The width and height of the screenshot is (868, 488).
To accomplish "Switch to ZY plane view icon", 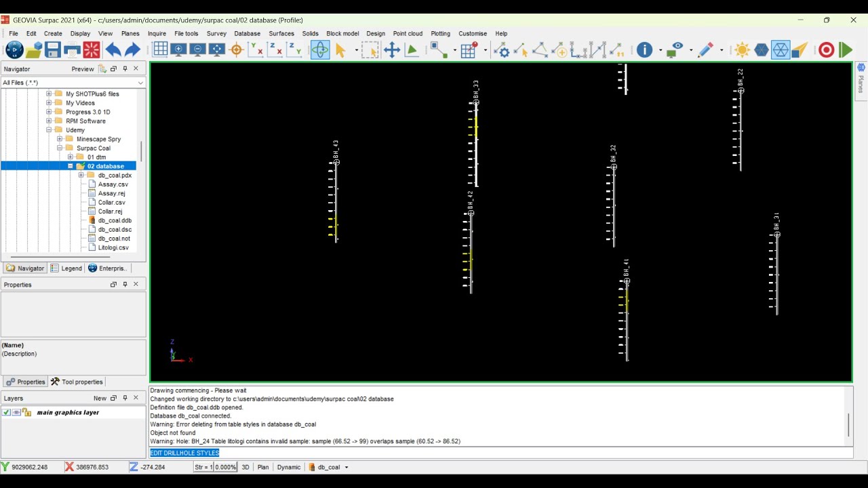I will tap(294, 49).
